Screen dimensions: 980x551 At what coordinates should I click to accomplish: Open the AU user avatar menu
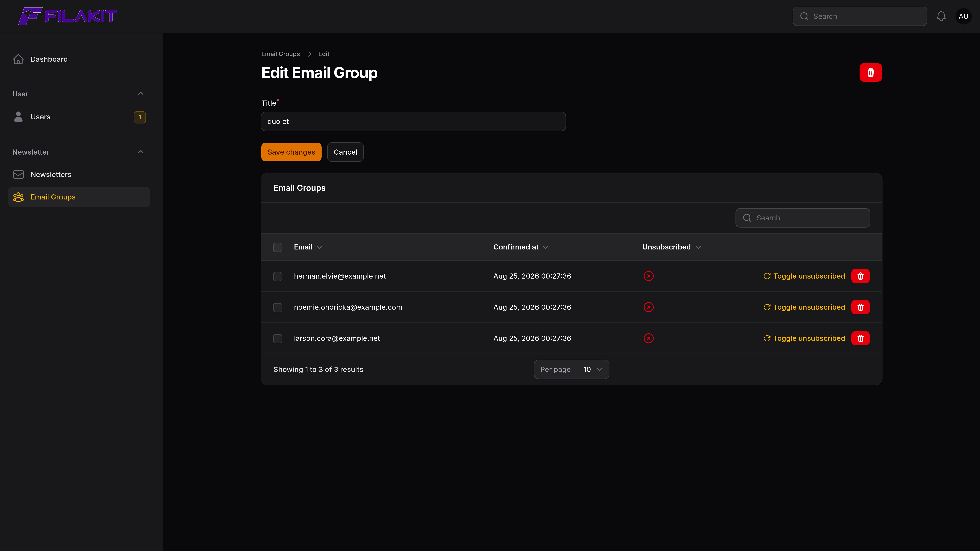point(963,16)
